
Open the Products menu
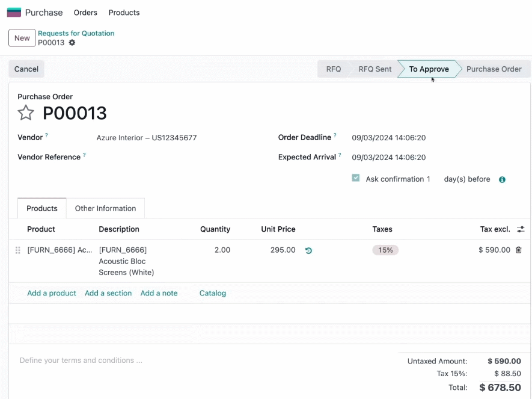(x=124, y=13)
